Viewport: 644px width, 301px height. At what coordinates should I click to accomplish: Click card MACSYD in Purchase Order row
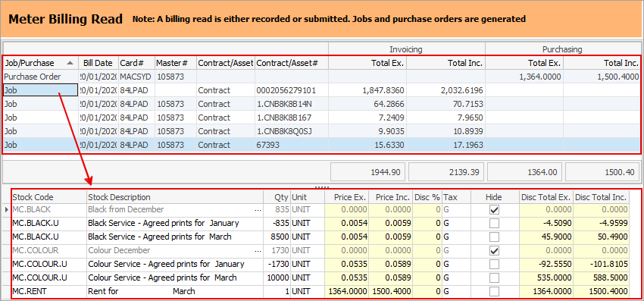(x=135, y=77)
